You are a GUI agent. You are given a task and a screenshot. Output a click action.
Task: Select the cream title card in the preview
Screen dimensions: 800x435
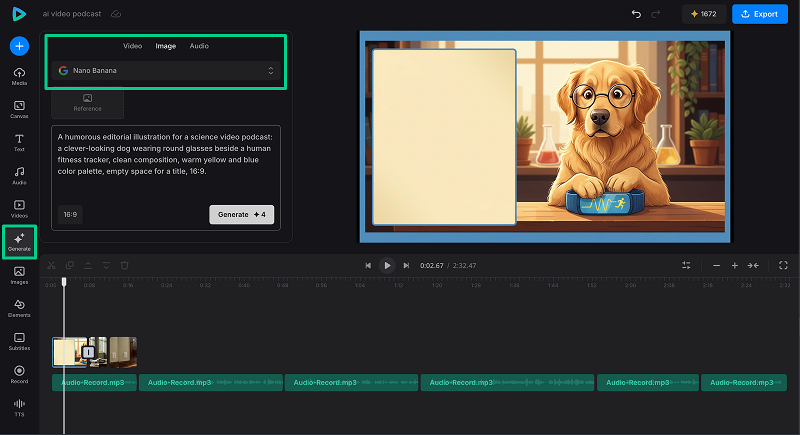click(444, 137)
